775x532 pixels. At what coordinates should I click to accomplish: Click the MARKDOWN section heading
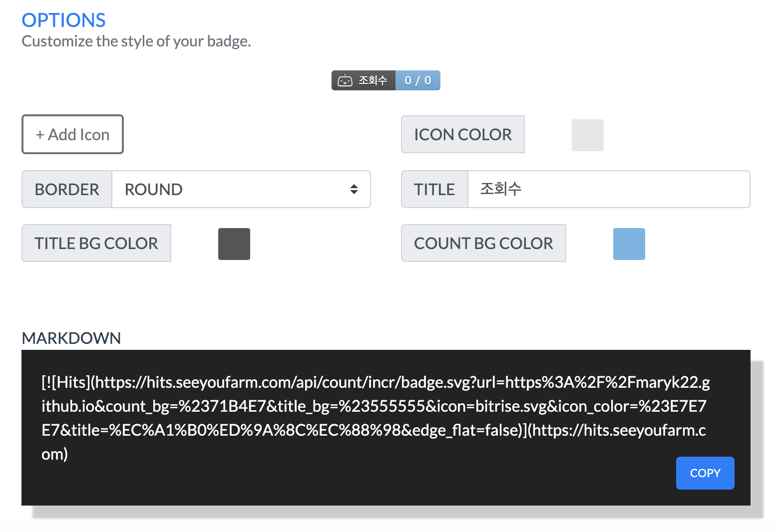(x=71, y=338)
